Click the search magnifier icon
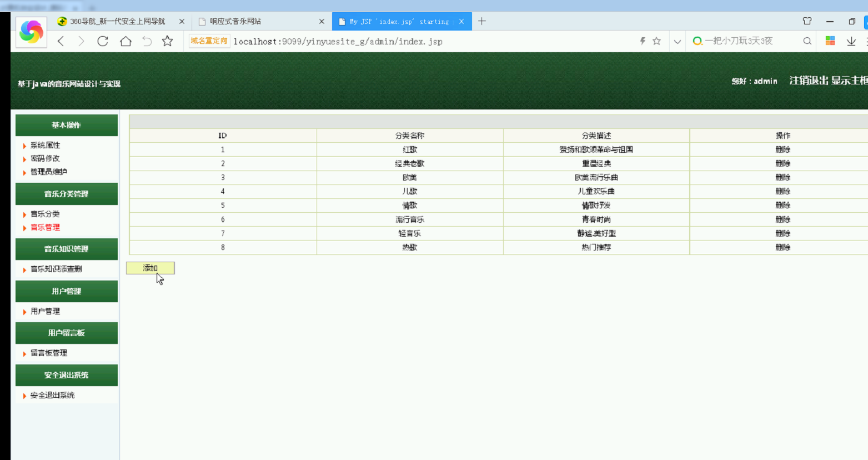The height and width of the screenshot is (460, 868). point(807,41)
